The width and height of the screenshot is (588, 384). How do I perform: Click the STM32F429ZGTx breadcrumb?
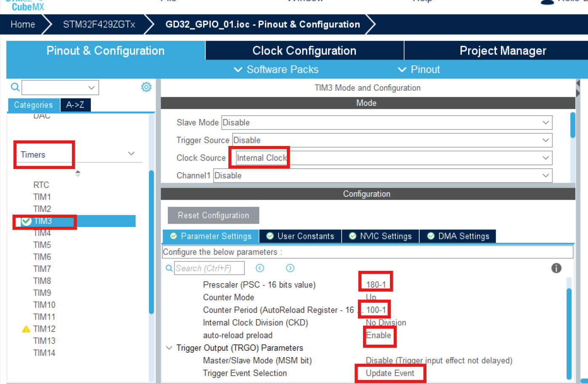pyautogui.click(x=99, y=24)
